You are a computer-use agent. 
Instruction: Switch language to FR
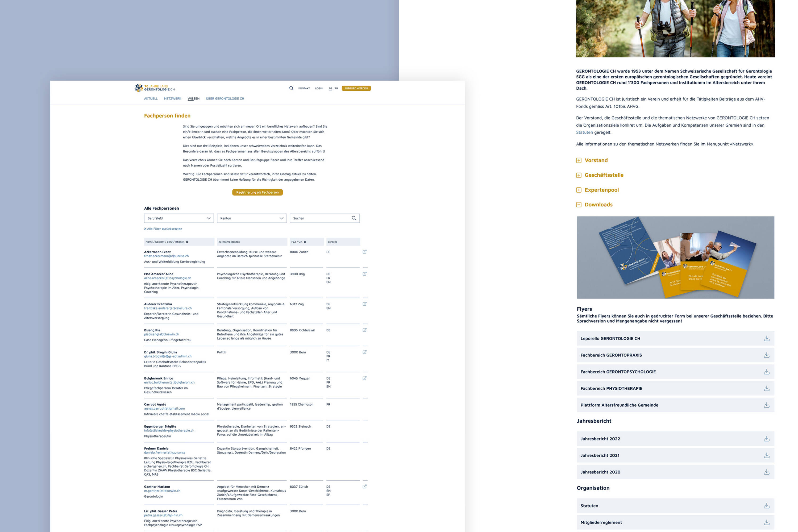coord(336,88)
